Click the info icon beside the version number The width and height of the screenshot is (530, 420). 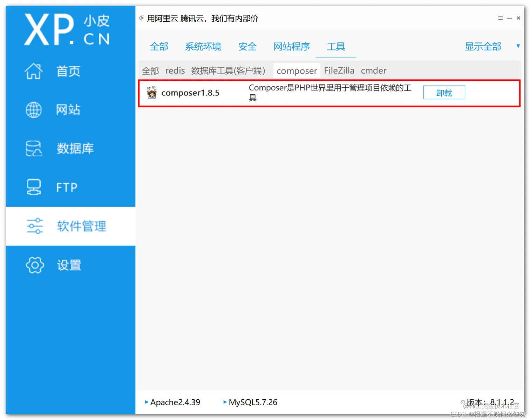(463, 402)
